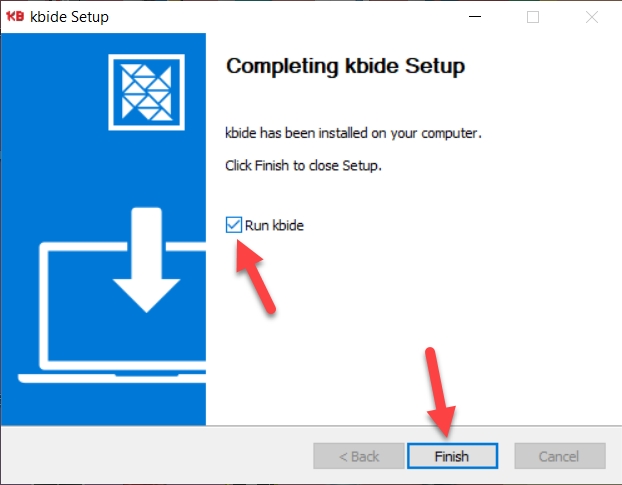Click the "Completing kbide Setup" heading
The image size is (622, 485).
pyautogui.click(x=346, y=67)
